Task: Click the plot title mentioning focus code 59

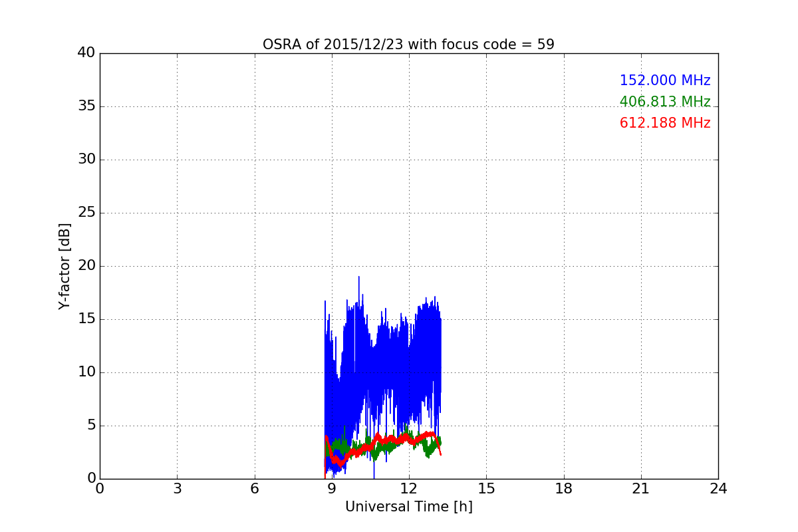Action: (x=408, y=45)
